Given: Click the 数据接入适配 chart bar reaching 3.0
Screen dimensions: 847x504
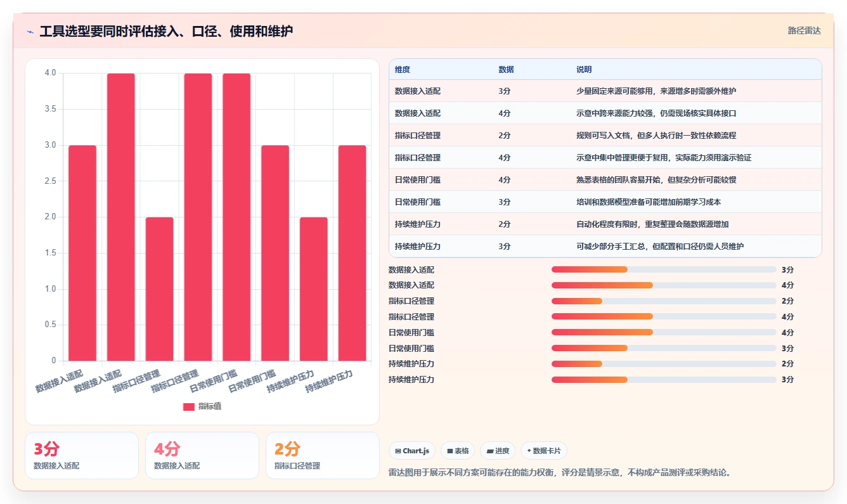Looking at the screenshot, I should tap(82, 253).
